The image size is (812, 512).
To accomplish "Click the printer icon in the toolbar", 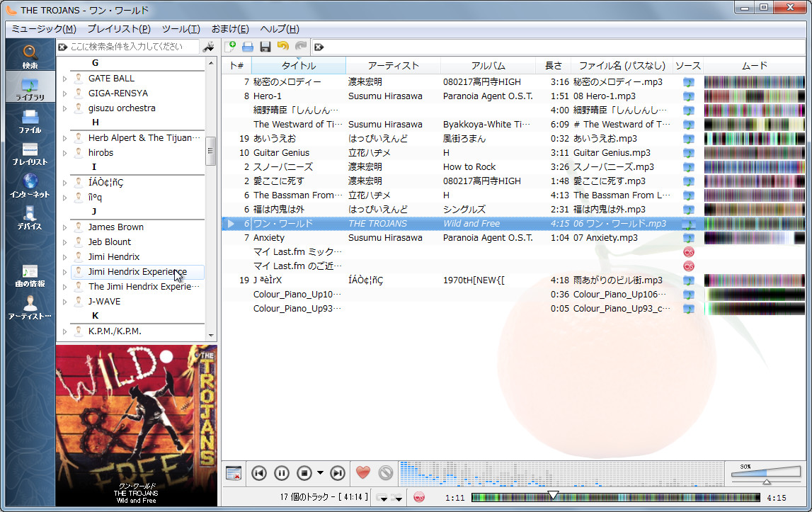I will tap(248, 47).
